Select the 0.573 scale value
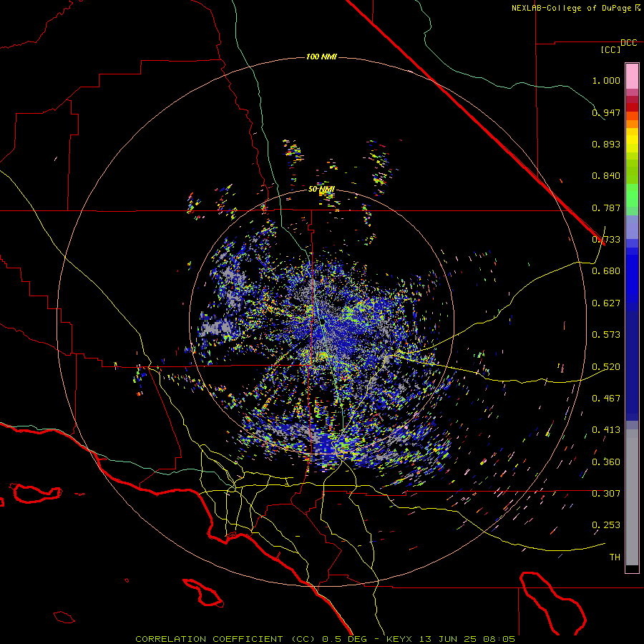Viewport: 644px width, 644px height. tap(606, 335)
